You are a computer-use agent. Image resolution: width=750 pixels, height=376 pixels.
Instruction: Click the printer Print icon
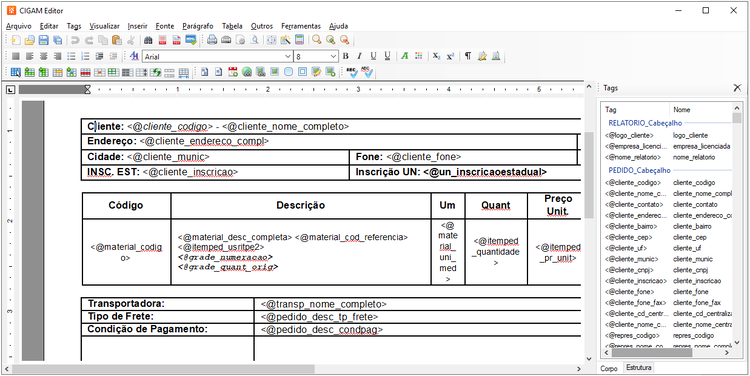pyautogui.click(x=212, y=40)
